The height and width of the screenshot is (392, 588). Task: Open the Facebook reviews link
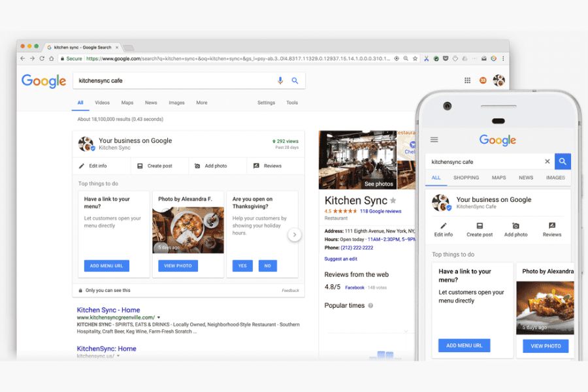[x=354, y=287]
